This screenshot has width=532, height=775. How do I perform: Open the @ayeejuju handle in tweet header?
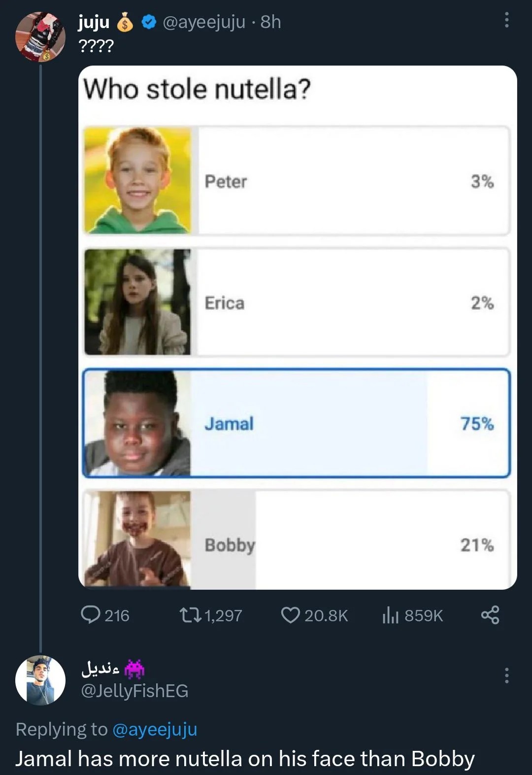pyautogui.click(x=203, y=22)
